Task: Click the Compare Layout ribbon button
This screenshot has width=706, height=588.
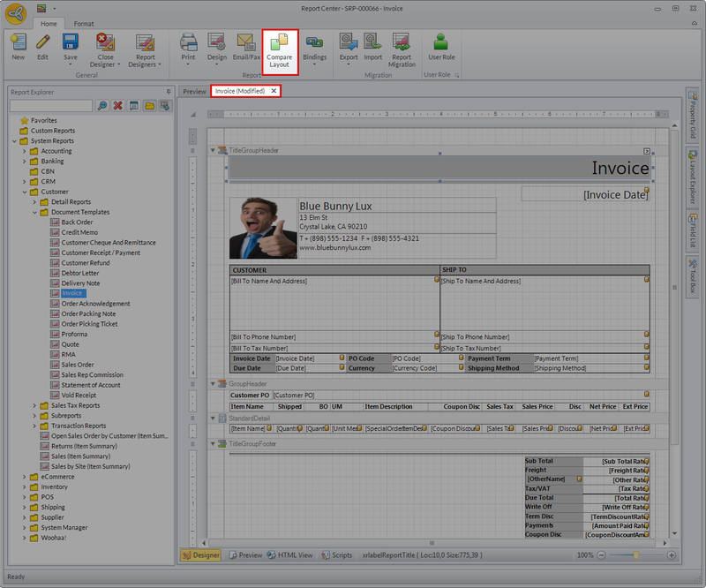Action: tap(279, 49)
